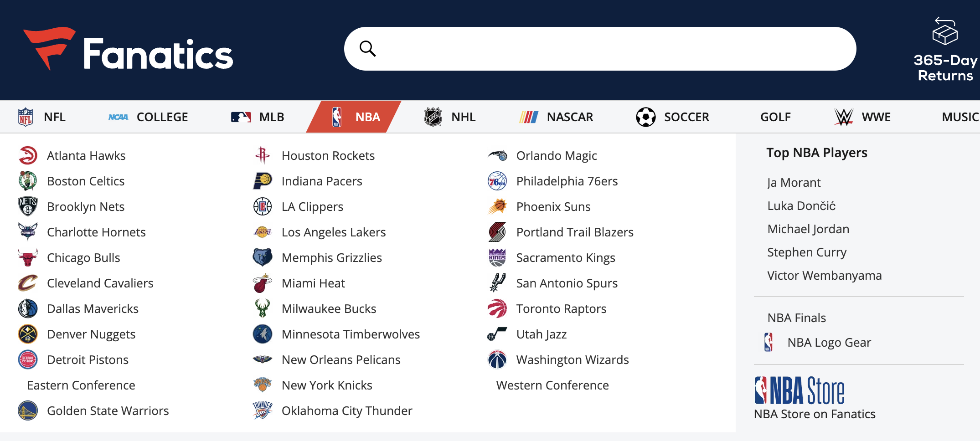
Task: Click the Los Angeles Lakers logo icon
Action: click(263, 232)
